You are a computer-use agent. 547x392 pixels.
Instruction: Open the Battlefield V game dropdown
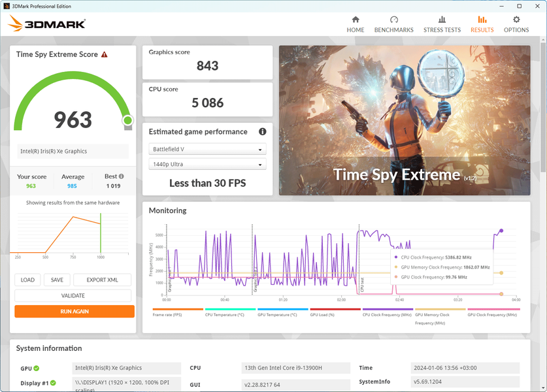coord(207,149)
